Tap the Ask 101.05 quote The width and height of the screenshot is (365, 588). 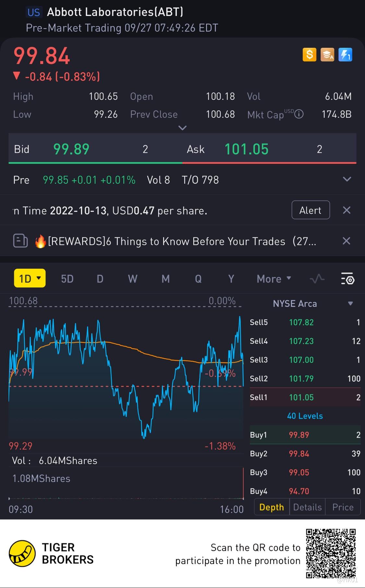[269, 149]
